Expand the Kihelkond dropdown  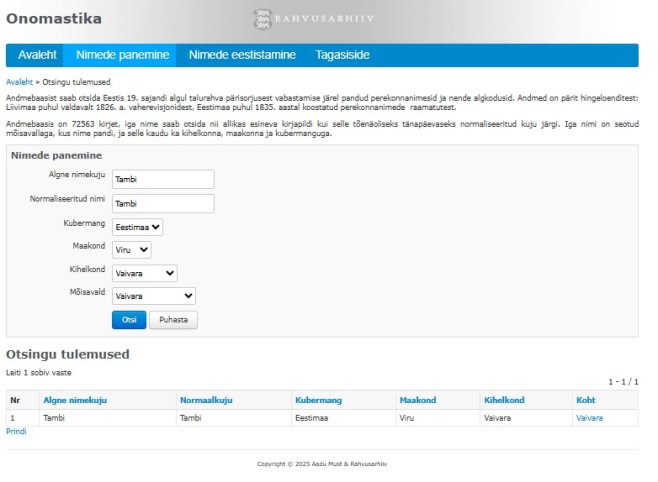point(144,273)
